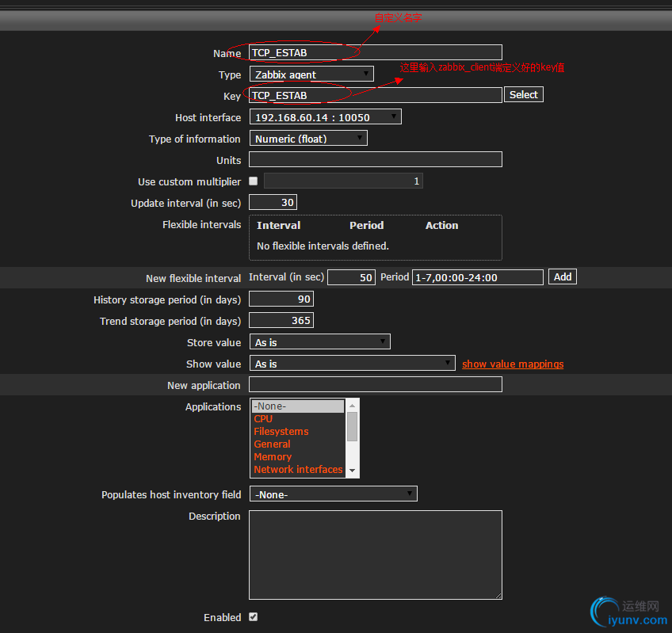The image size is (672, 633).
Task: Click the Update interval field
Action: pyautogui.click(x=273, y=202)
